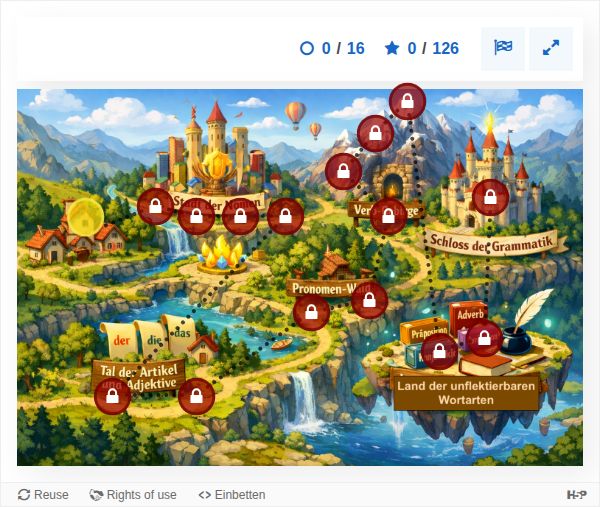Select the glowing yellow house start stage
Image resolution: width=600 pixels, height=507 pixels.
click(x=85, y=217)
